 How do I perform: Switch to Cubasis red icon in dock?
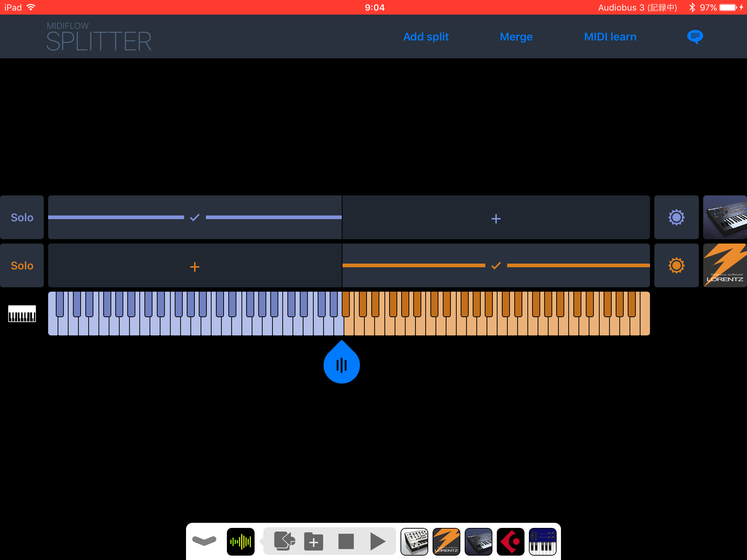(510, 541)
